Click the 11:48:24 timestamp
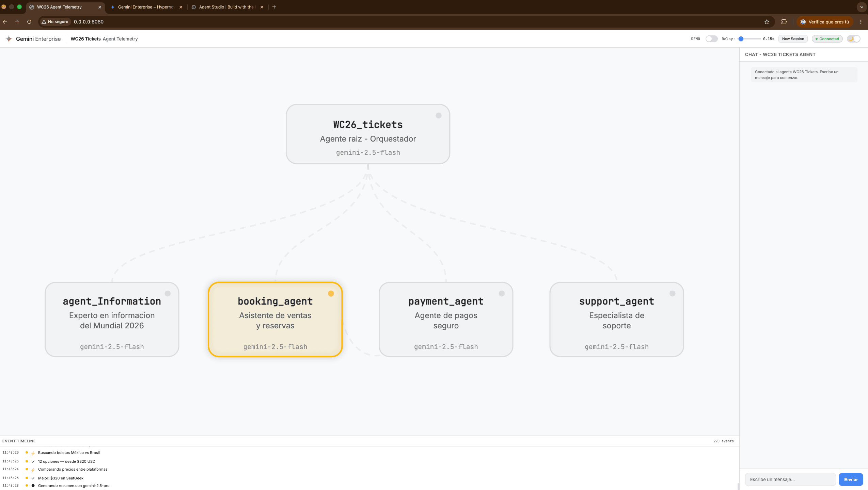Image resolution: width=868 pixels, height=490 pixels. [x=11, y=469]
